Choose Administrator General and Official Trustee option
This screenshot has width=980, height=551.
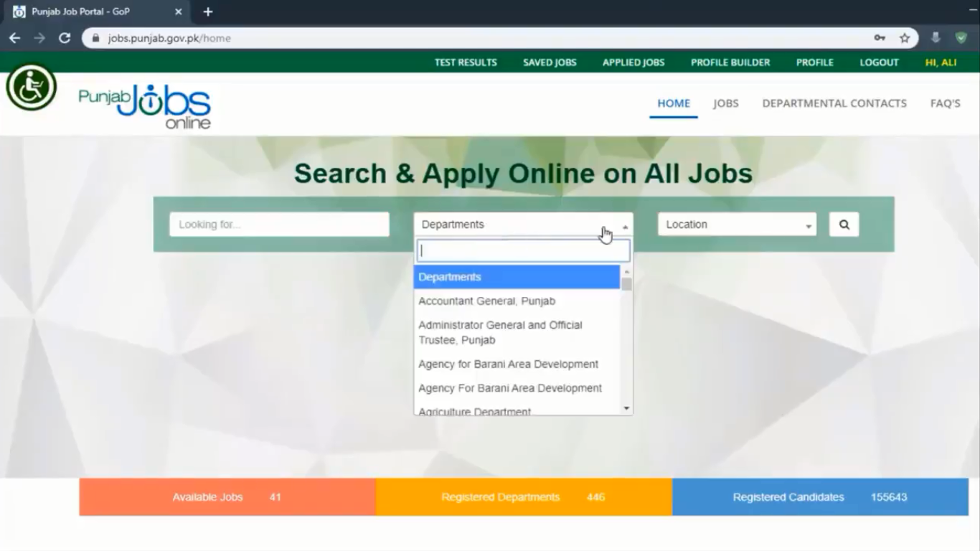pyautogui.click(x=517, y=333)
